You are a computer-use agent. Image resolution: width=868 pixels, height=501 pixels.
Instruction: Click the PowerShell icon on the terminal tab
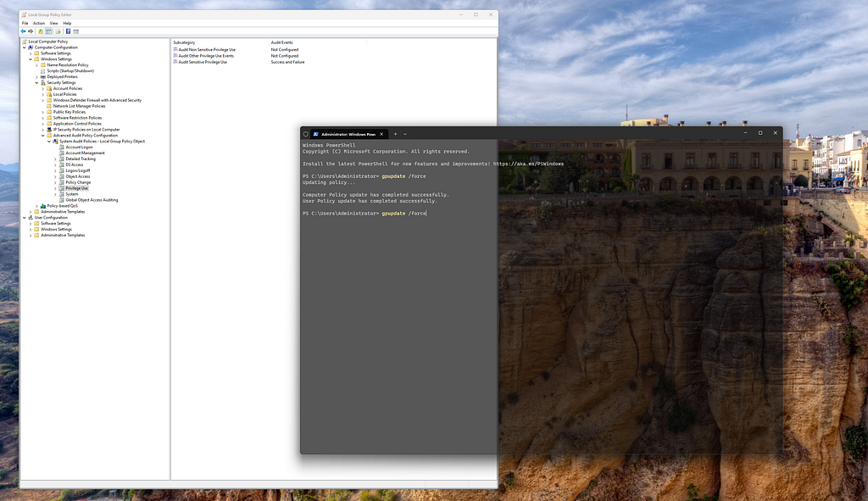point(315,134)
